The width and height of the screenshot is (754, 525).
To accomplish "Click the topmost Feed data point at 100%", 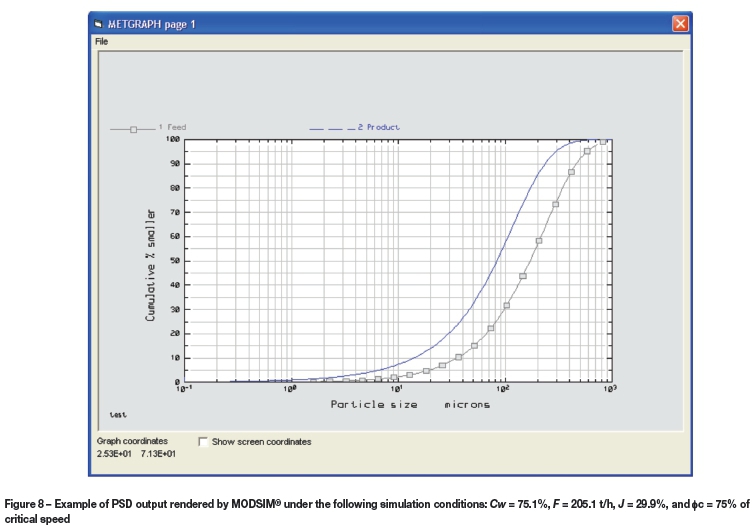I will (x=603, y=142).
